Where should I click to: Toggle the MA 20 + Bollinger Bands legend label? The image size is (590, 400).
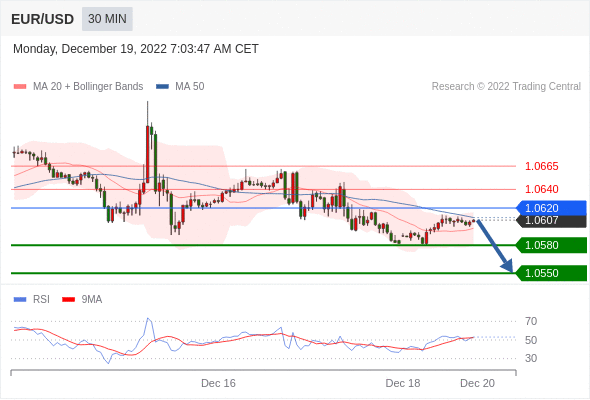pos(88,87)
